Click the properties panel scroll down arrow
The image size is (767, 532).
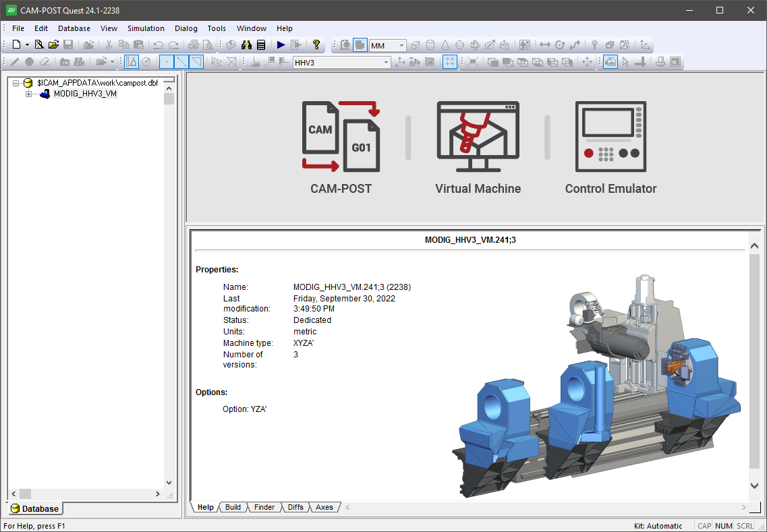pos(754,485)
